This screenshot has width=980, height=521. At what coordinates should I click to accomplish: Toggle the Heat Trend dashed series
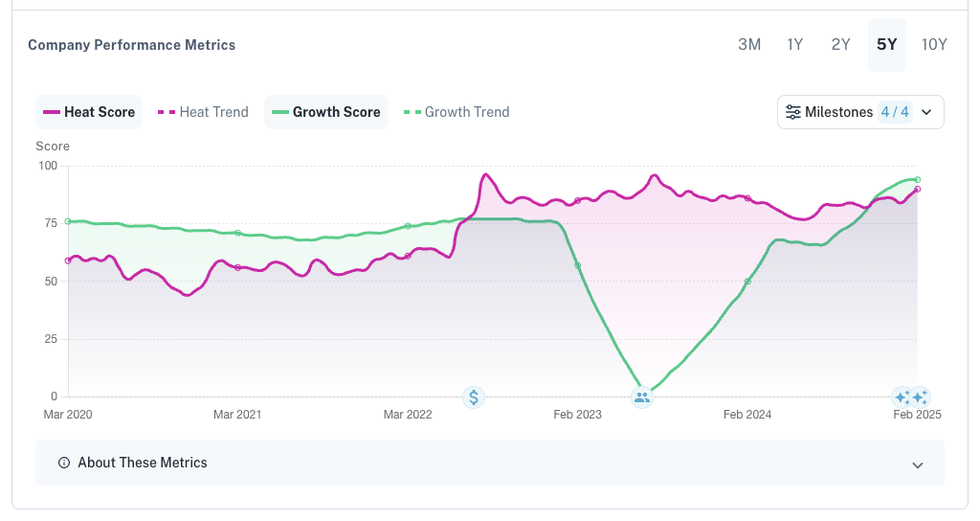click(203, 112)
